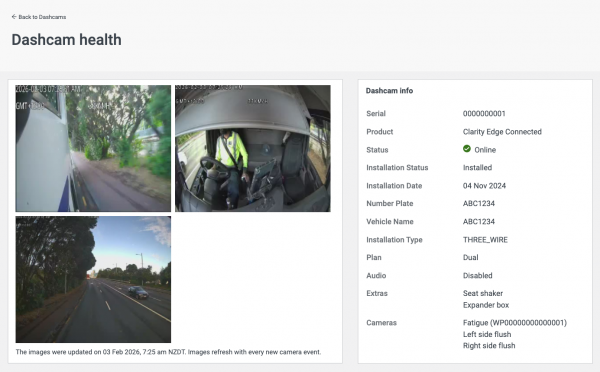Click the green Online status check icon
600x372 pixels.
pos(466,148)
